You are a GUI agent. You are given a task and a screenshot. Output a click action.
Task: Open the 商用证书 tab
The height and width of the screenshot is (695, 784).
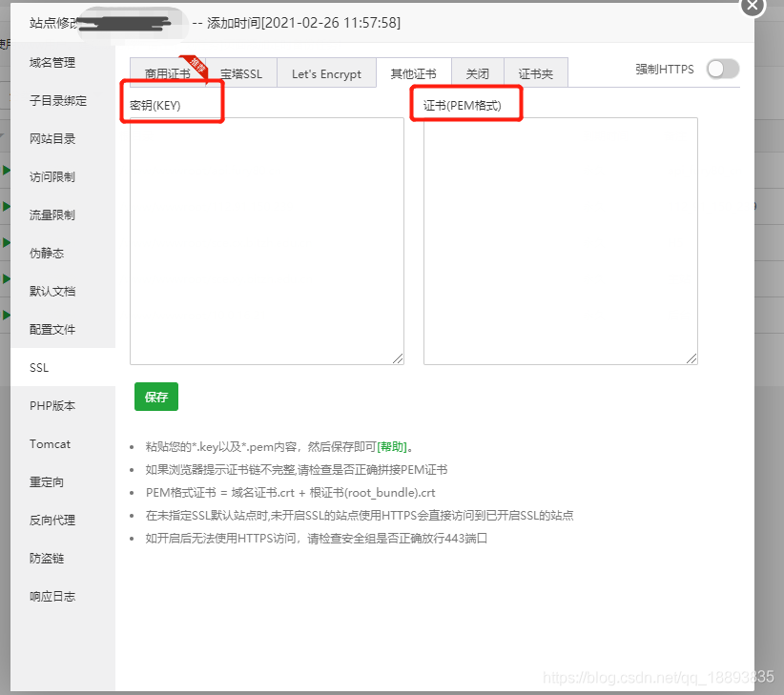tap(168, 73)
